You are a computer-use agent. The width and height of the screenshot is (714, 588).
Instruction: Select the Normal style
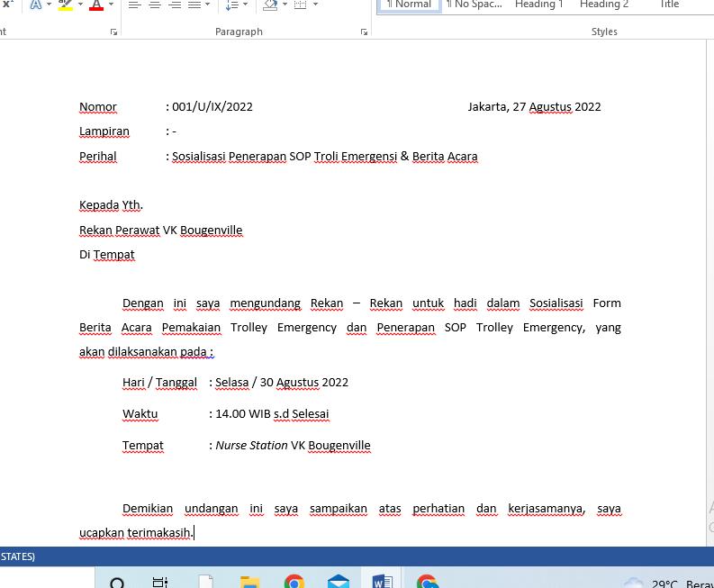tap(409, 5)
